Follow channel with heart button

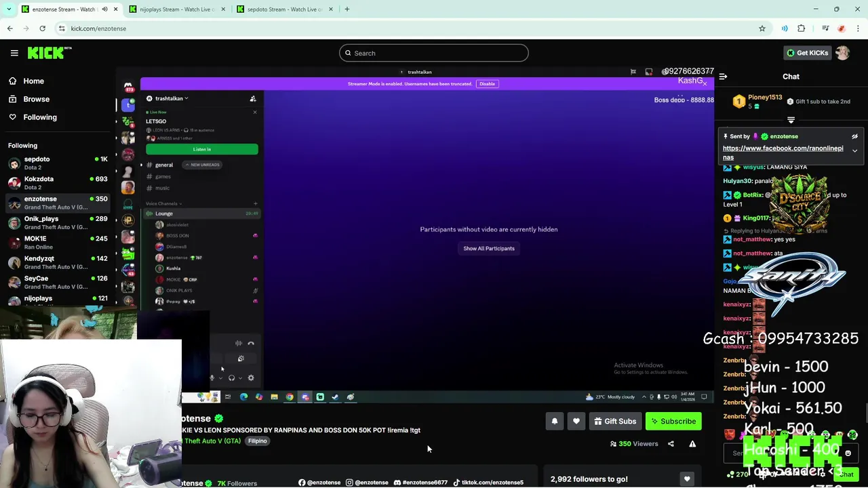[x=576, y=422]
